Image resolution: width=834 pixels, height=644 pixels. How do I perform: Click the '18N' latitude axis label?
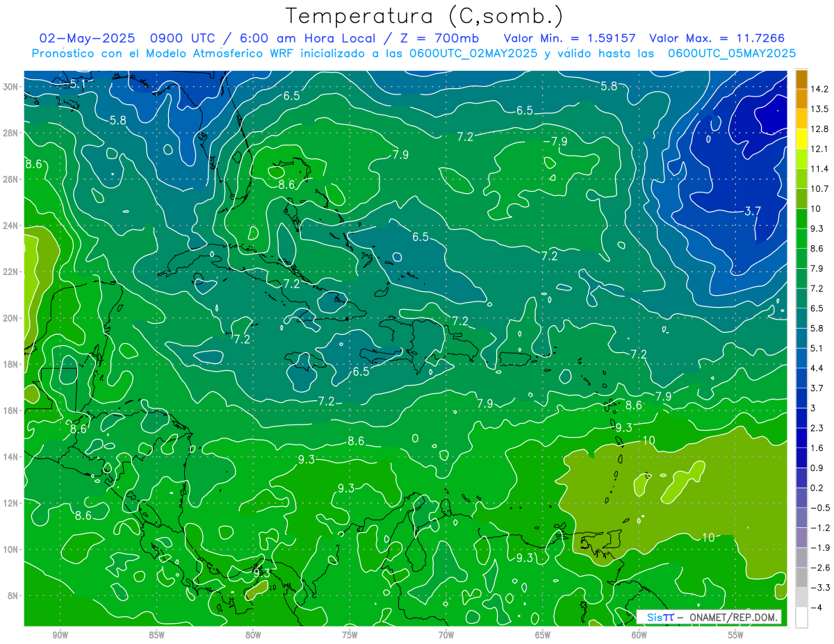click(x=10, y=364)
